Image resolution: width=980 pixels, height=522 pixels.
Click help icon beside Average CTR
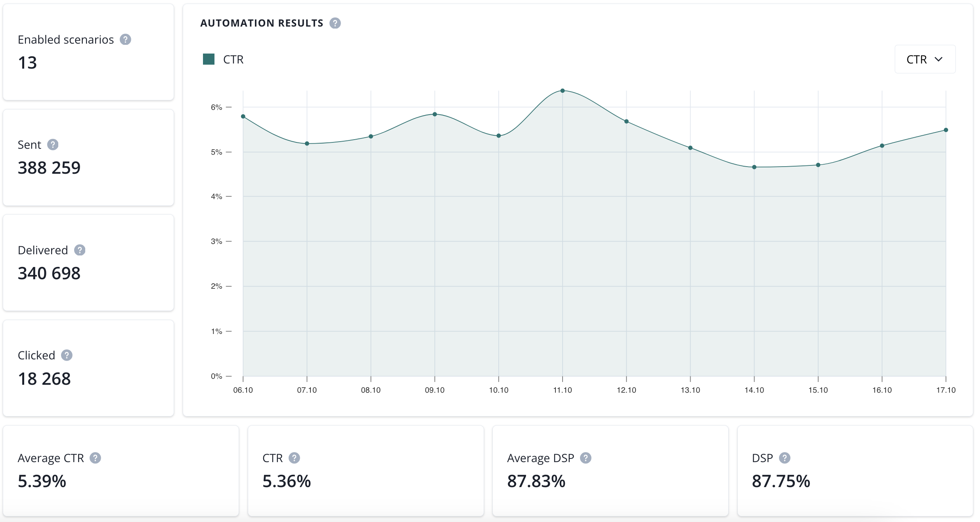(x=95, y=458)
